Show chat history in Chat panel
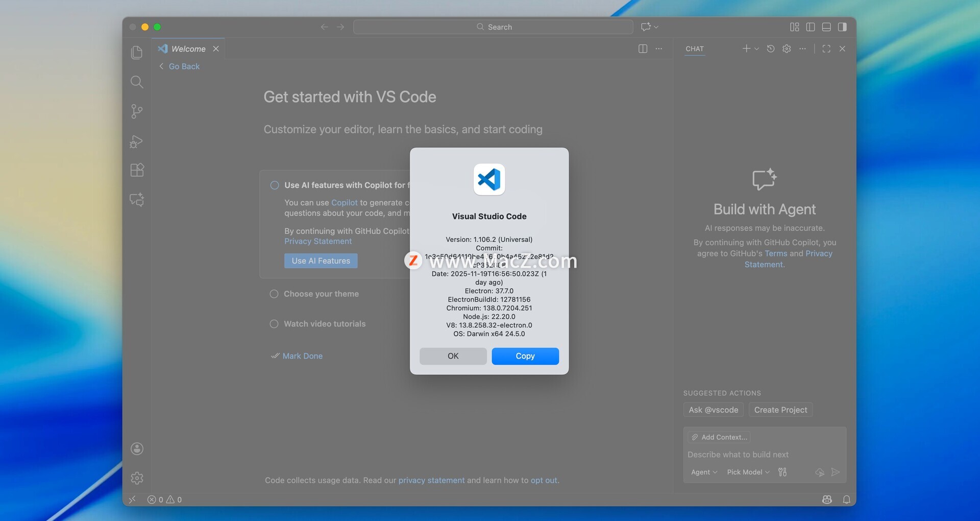Viewport: 980px width, 521px height. point(771,49)
